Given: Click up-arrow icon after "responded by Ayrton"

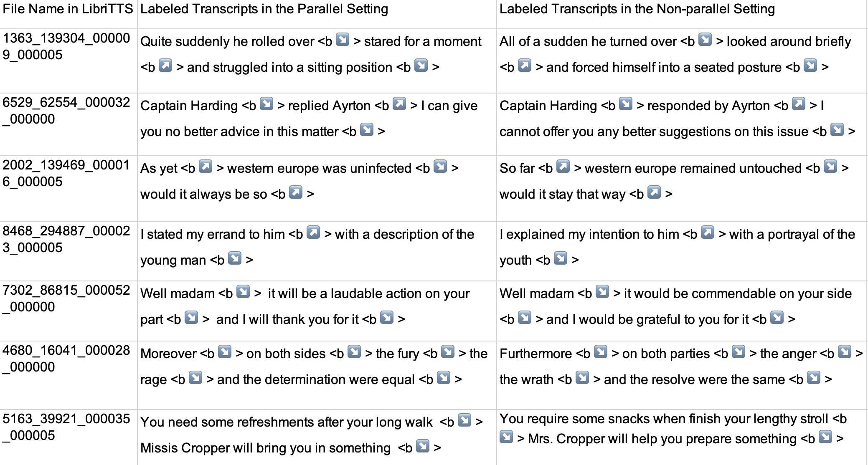Looking at the screenshot, I should click(x=799, y=104).
